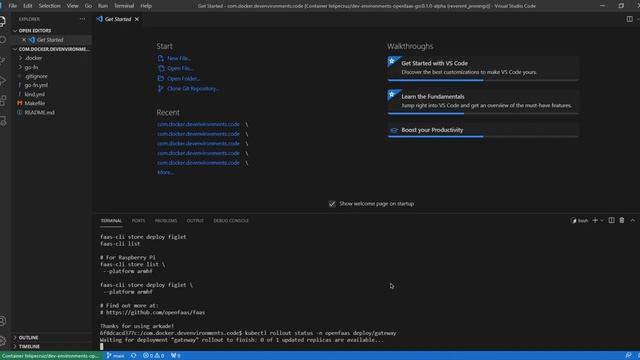Click the New File... link
640x360 pixels.
click(174, 58)
